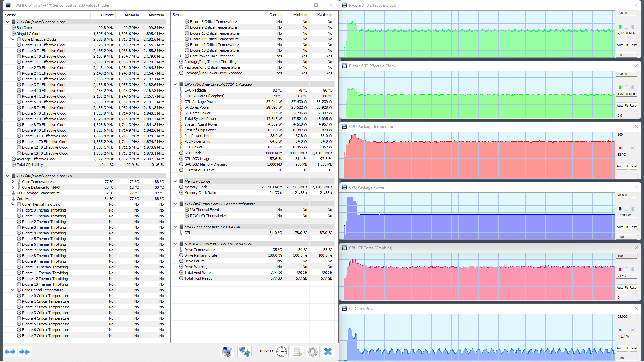This screenshot has height=362, width=644.
Task: Click the collapse-columns inward arrows icon
Action: [x=25, y=352]
